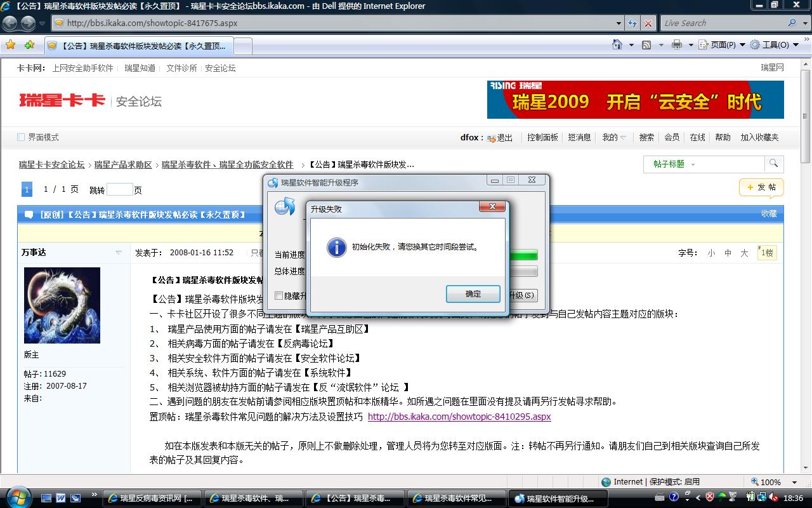Switch to 瑞星反病毒资讯网 taskbar window

pyautogui.click(x=152, y=498)
